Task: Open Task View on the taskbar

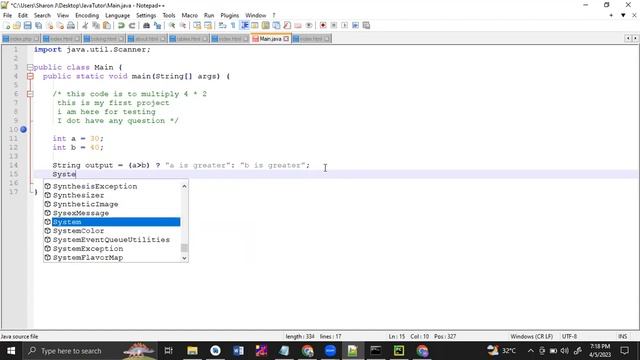Action: click(x=168, y=351)
